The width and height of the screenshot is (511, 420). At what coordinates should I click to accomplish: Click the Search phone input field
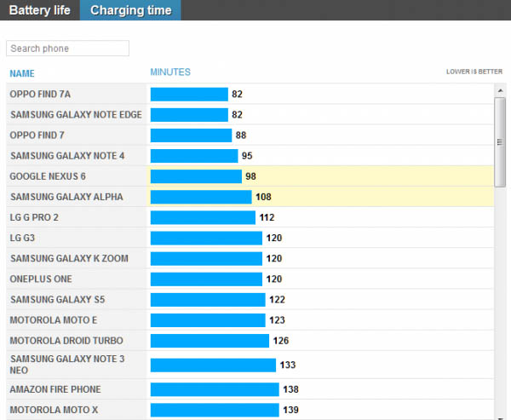pos(68,49)
